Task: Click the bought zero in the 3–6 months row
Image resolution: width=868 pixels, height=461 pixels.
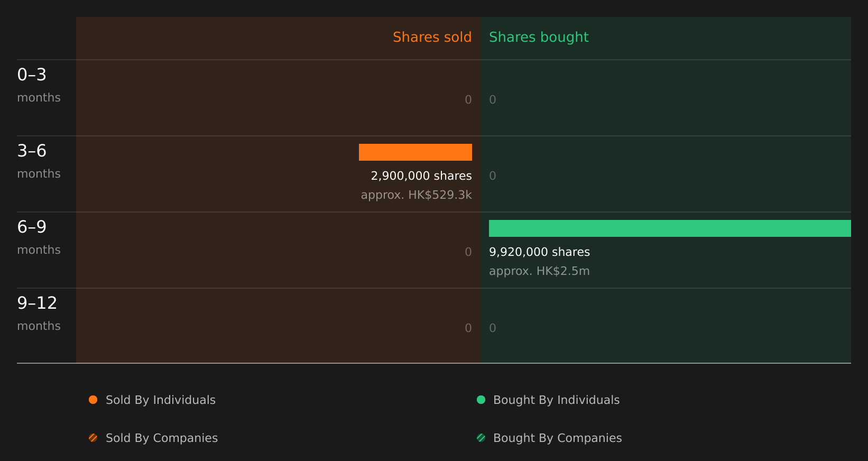Action: click(493, 176)
